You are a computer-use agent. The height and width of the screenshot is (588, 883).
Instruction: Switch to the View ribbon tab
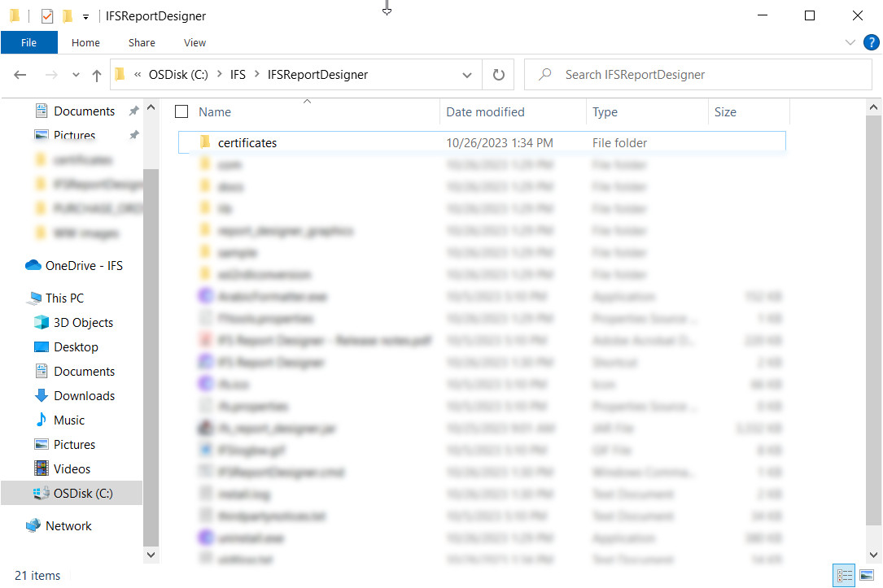pos(195,43)
